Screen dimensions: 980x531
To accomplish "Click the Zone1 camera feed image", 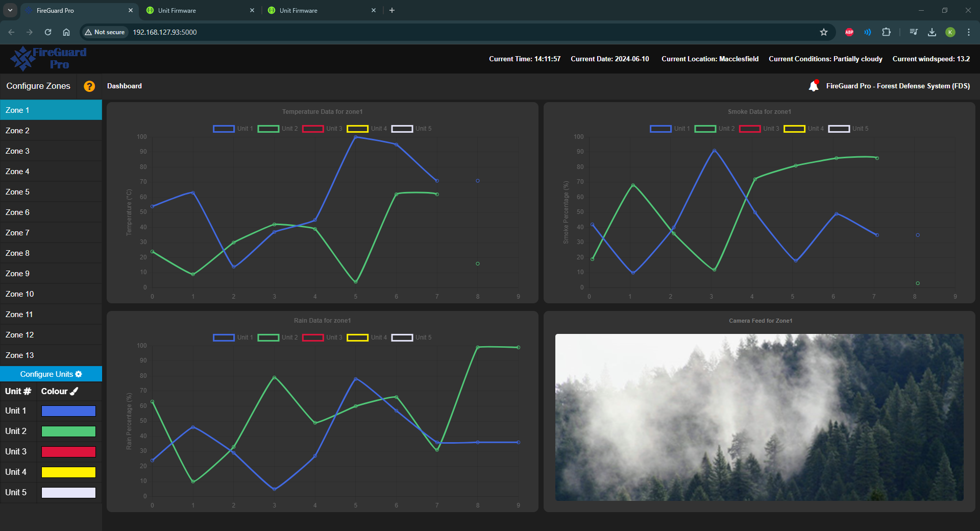I will click(x=759, y=417).
